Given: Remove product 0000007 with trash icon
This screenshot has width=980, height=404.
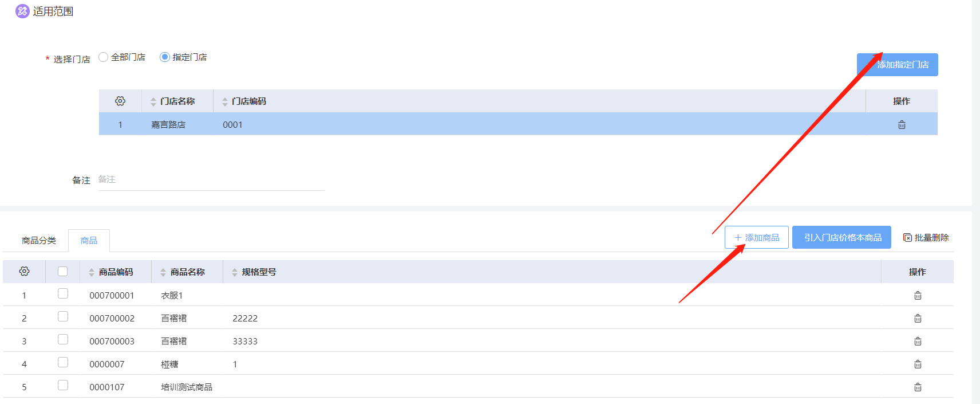Looking at the screenshot, I should click(x=918, y=364).
